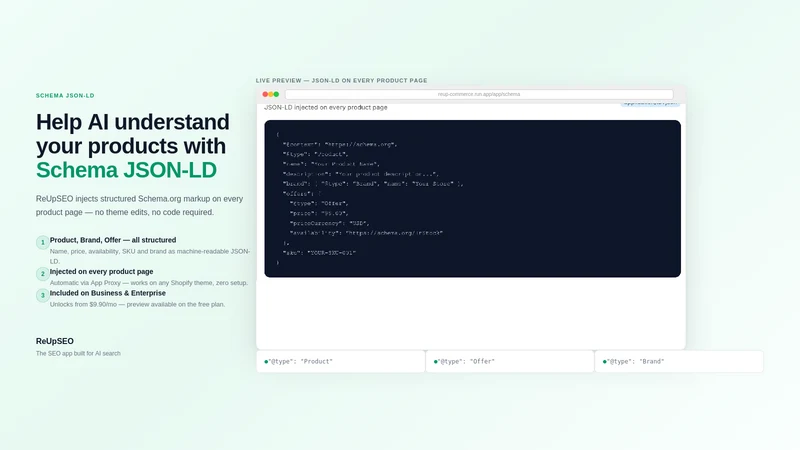Click the red close dot in browser mockup
Screen dimensions: 800x450
click(265, 94)
